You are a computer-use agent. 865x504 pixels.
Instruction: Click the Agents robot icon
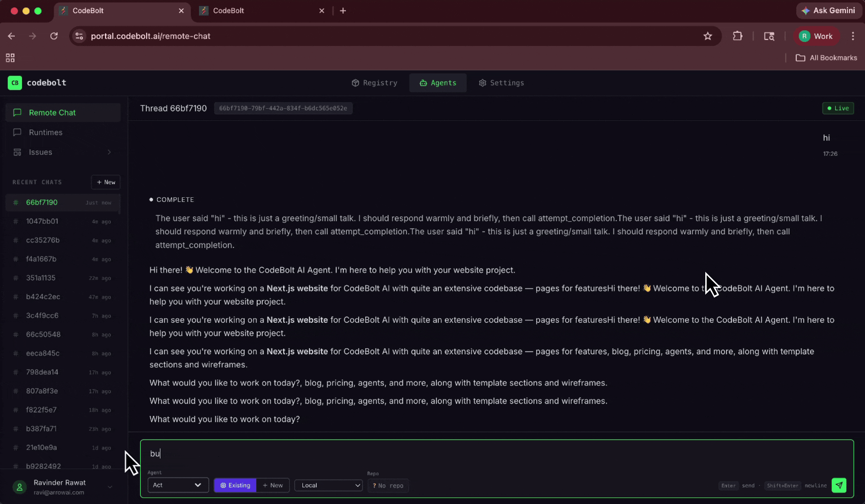[423, 83]
